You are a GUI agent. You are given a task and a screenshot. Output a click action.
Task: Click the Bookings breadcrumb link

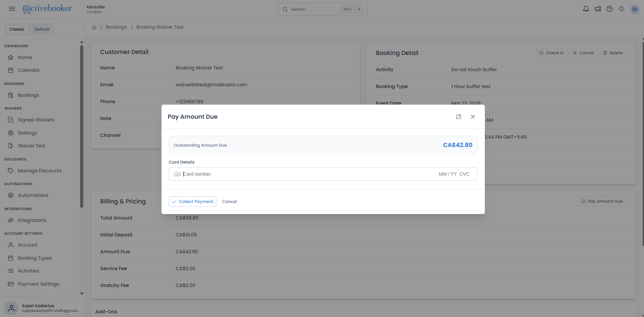pyautogui.click(x=116, y=27)
